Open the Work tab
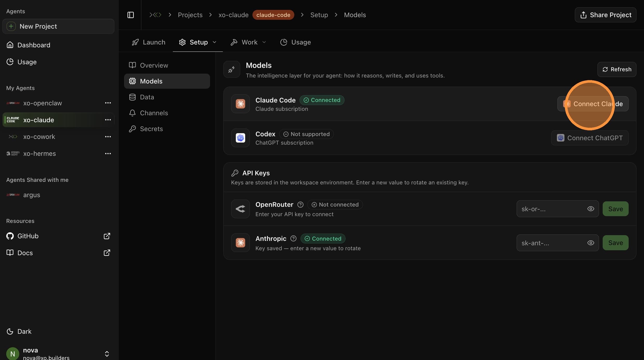The height and width of the screenshot is (360, 644). pyautogui.click(x=248, y=42)
